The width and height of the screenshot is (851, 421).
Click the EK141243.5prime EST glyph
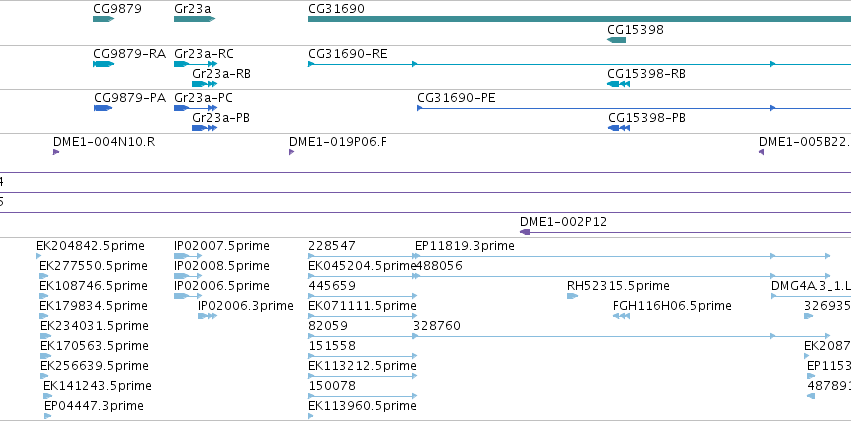[48, 396]
